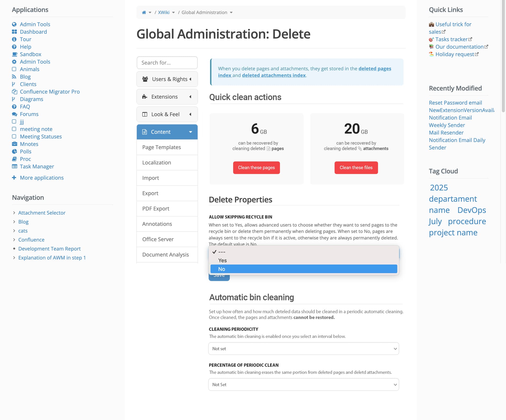Choose the '---' option in dropdown list
This screenshot has width=506, height=420.
[x=304, y=252]
